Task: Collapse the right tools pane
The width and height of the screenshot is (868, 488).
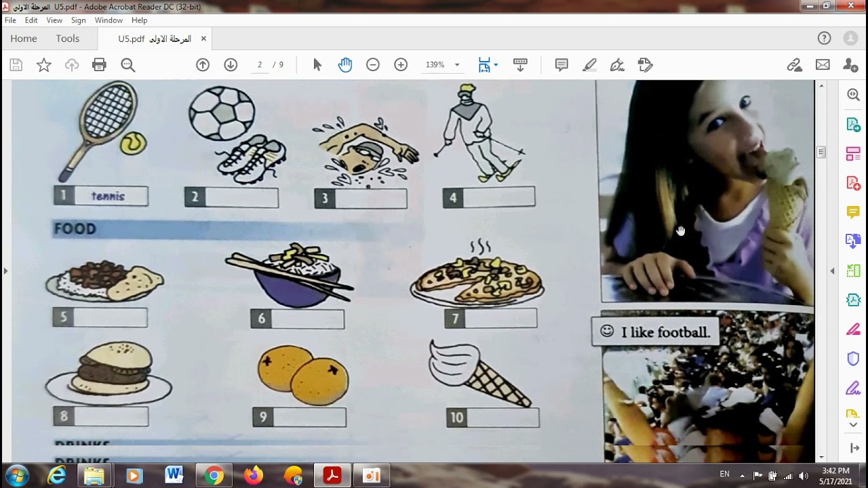Action: tap(833, 271)
